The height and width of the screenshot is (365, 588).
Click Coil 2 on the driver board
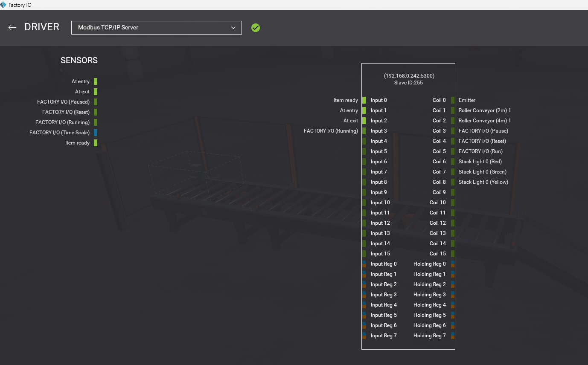(439, 121)
